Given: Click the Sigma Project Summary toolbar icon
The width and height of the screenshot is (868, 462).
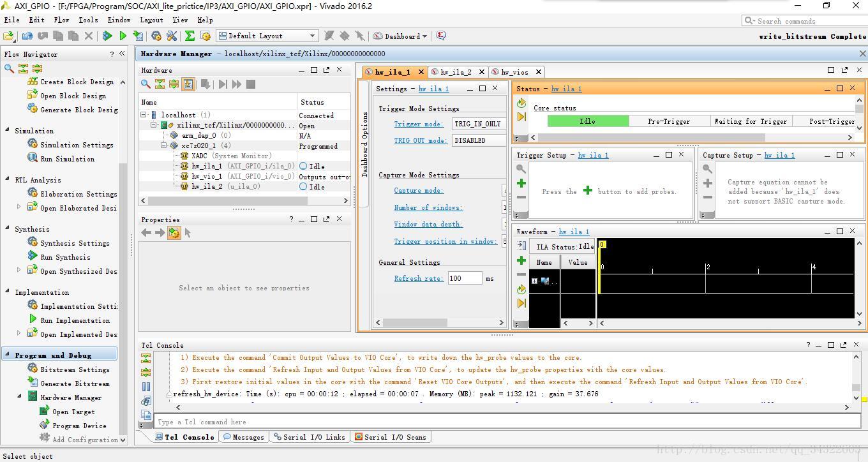Looking at the screenshot, I should point(190,36).
